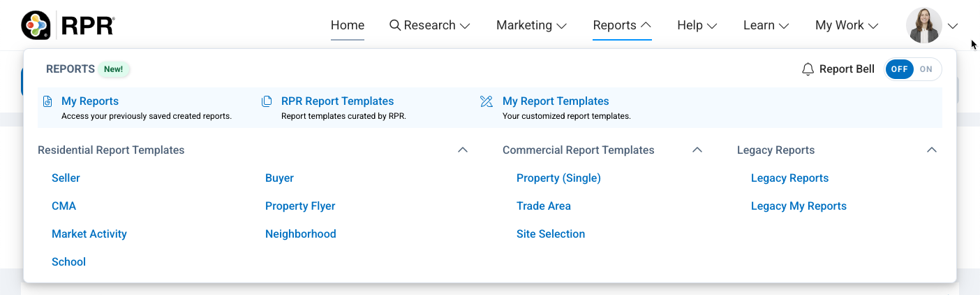The height and width of the screenshot is (295, 980).
Task: Go to the Home tab
Action: [x=347, y=25]
